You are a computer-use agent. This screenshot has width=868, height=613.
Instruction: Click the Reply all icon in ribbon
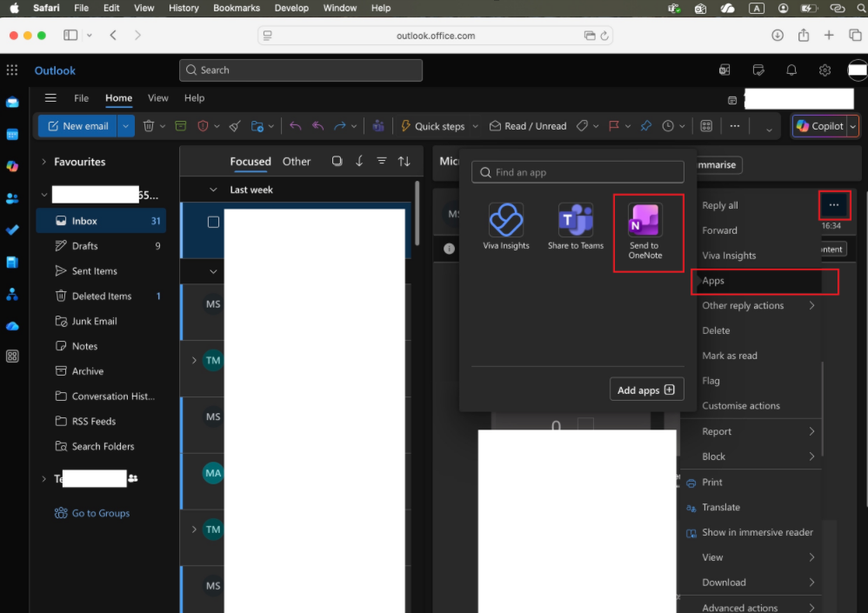pos(317,126)
